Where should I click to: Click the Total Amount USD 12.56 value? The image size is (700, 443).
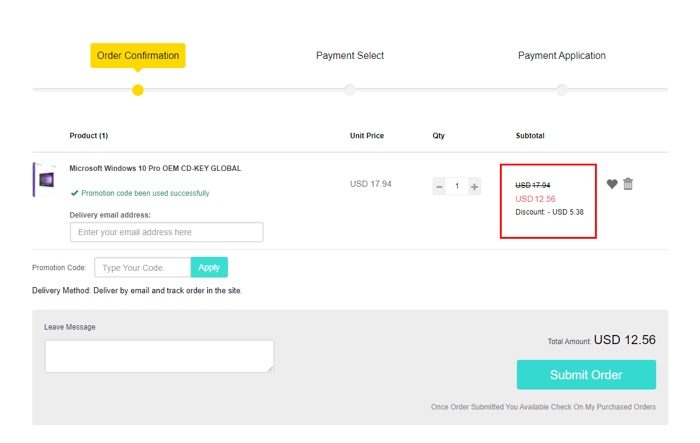click(x=625, y=340)
